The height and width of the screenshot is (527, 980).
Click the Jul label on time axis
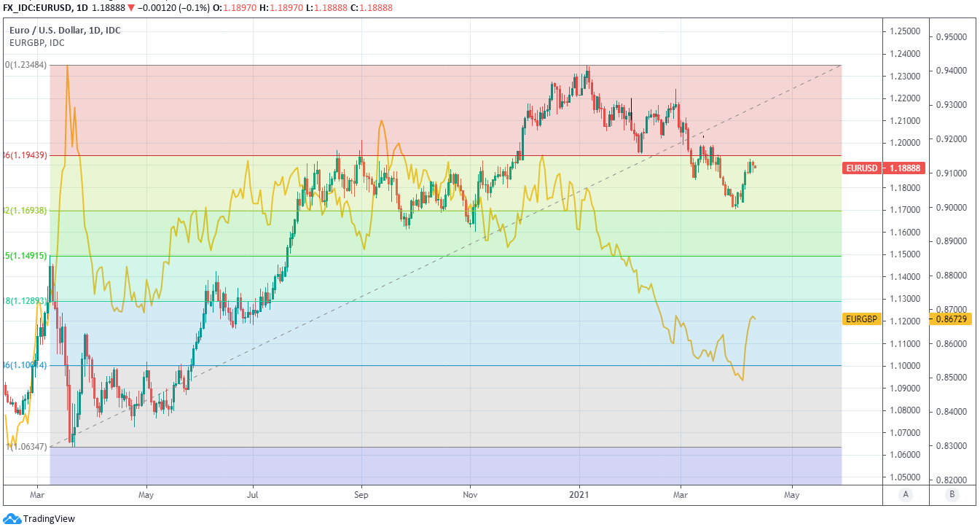(253, 494)
